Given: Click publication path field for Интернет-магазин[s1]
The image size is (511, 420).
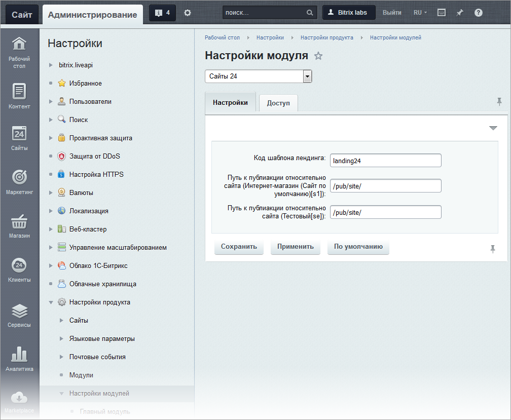Looking at the screenshot, I should (x=385, y=186).
